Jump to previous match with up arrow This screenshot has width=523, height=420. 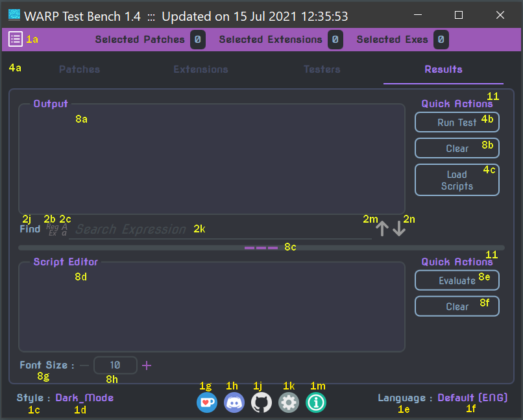pos(382,229)
